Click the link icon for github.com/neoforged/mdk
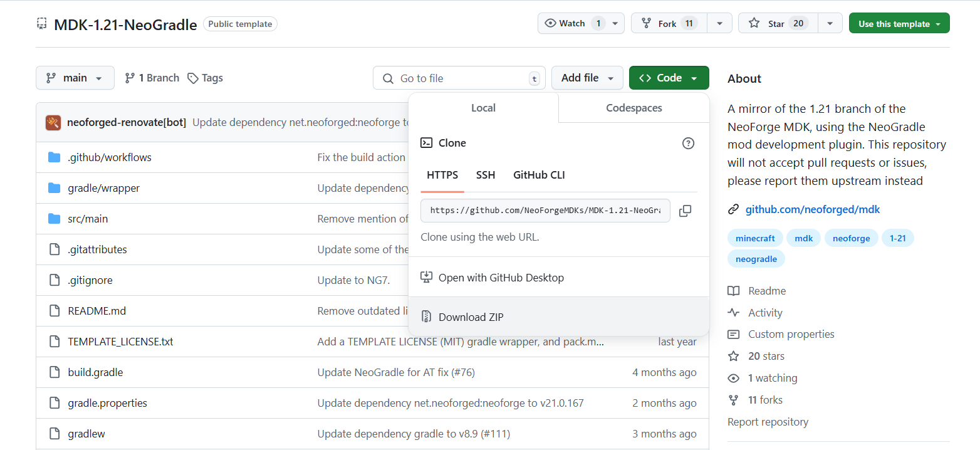The height and width of the screenshot is (450, 980). [x=733, y=209]
